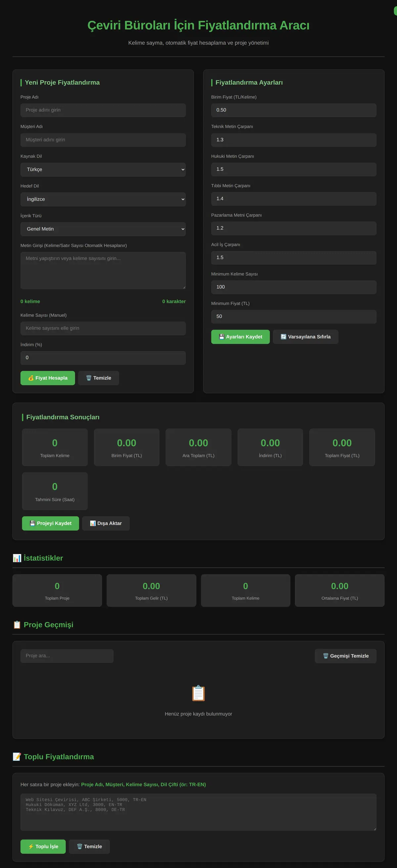The width and height of the screenshot is (397, 868).
Task: Click 'Henüz proje kaydı bulunmuyor' message
Action: pyautogui.click(x=198, y=714)
